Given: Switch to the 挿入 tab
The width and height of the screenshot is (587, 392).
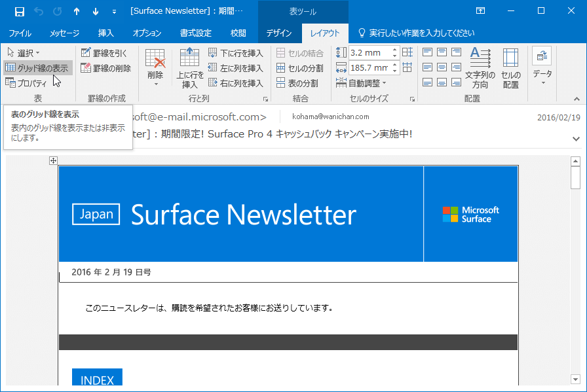Looking at the screenshot, I should click(106, 33).
